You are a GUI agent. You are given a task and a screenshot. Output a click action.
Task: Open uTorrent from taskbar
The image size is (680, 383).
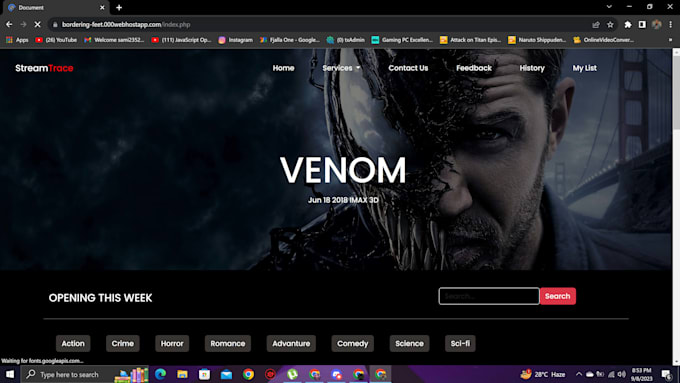tap(292, 374)
